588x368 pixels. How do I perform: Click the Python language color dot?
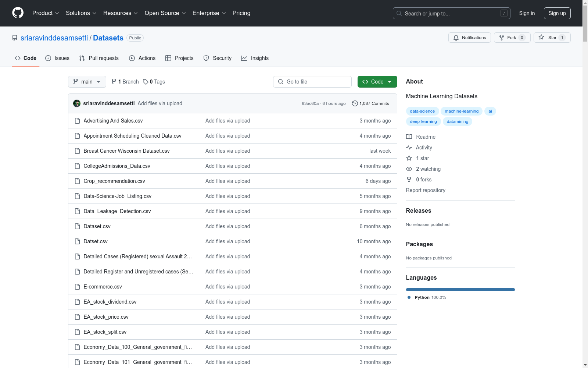(409, 297)
